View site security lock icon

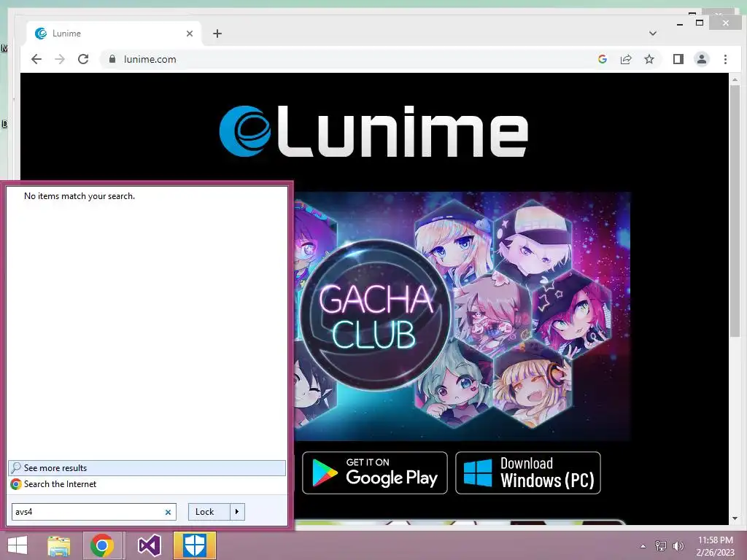[x=112, y=59]
